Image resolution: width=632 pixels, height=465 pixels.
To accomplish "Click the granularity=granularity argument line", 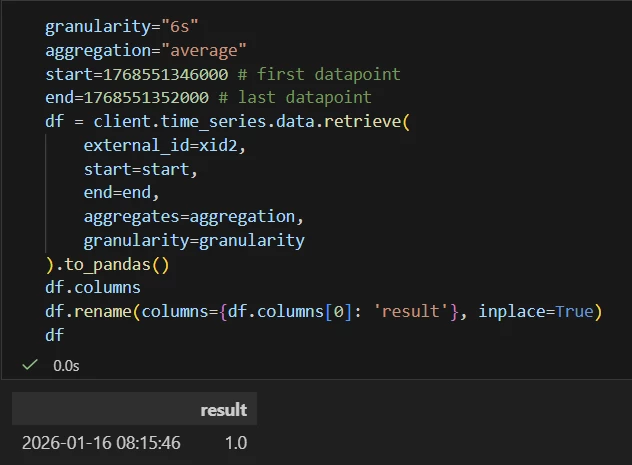I will (x=193, y=240).
